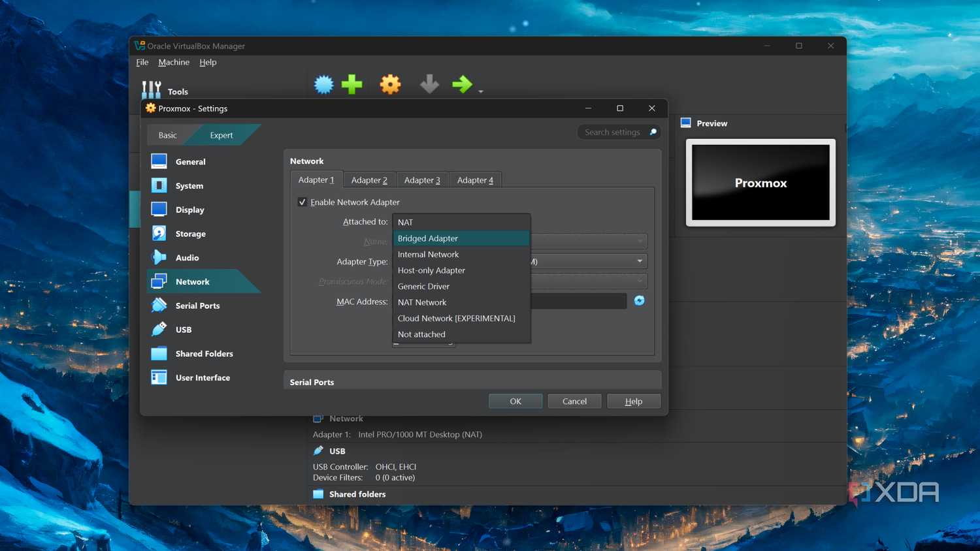This screenshot has height=551, width=980.
Task: Regenerate the MAC address with the refresh icon
Action: pyautogui.click(x=639, y=300)
